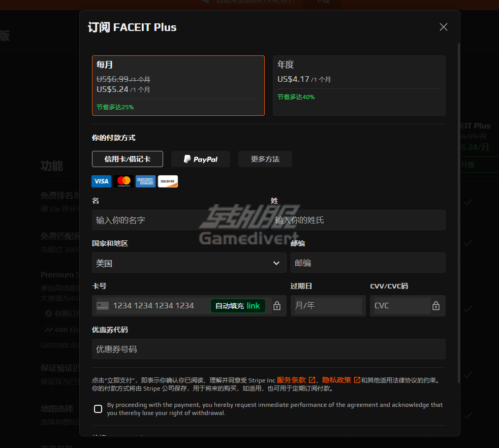Click the Visa card icon
Image resolution: width=499 pixels, height=448 pixels.
101,181
